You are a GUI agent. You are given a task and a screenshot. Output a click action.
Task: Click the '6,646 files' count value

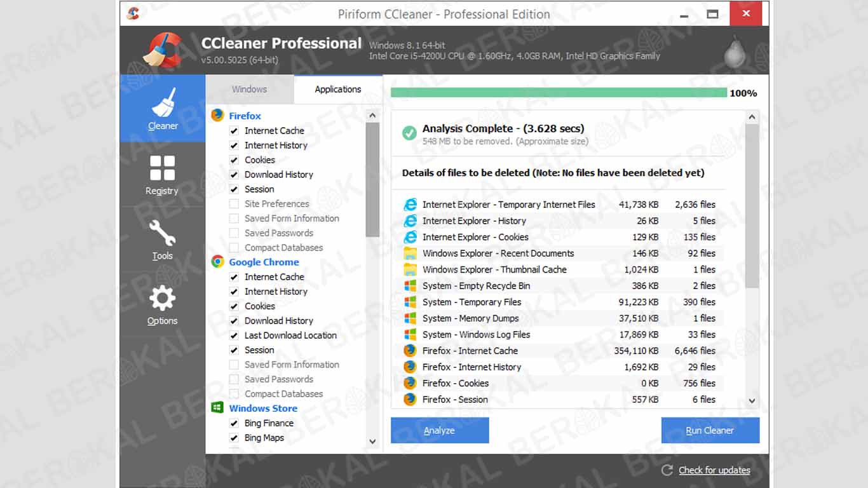tap(695, 351)
